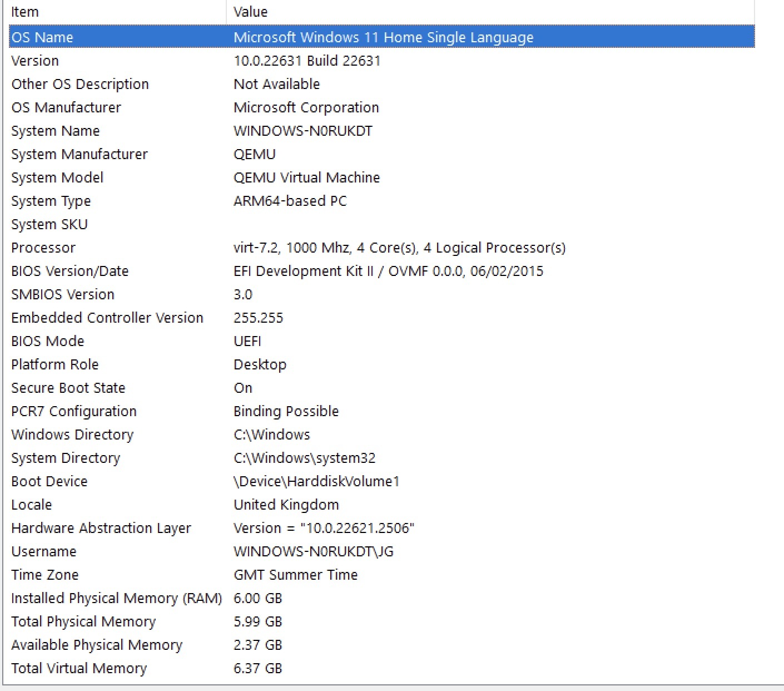Click the 6.37 GB value
784x691 pixels.
click(x=258, y=668)
